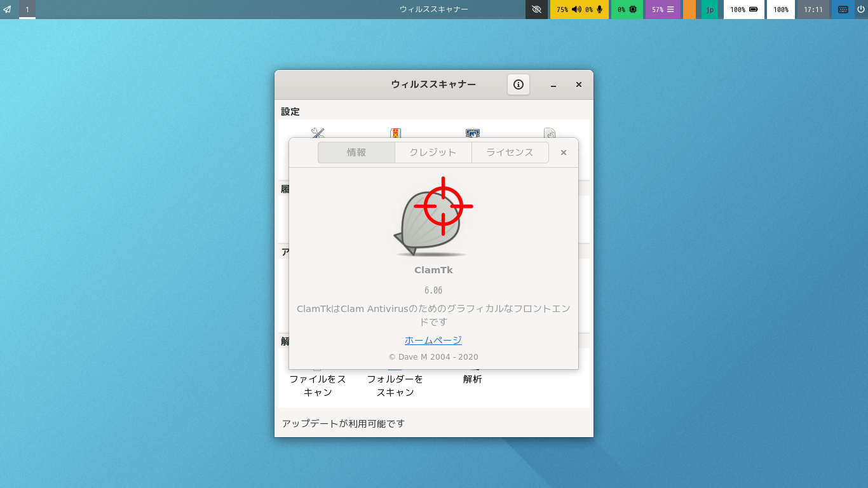
Task: Select フォルダーをスキャン in the main window
Action: pos(395,385)
